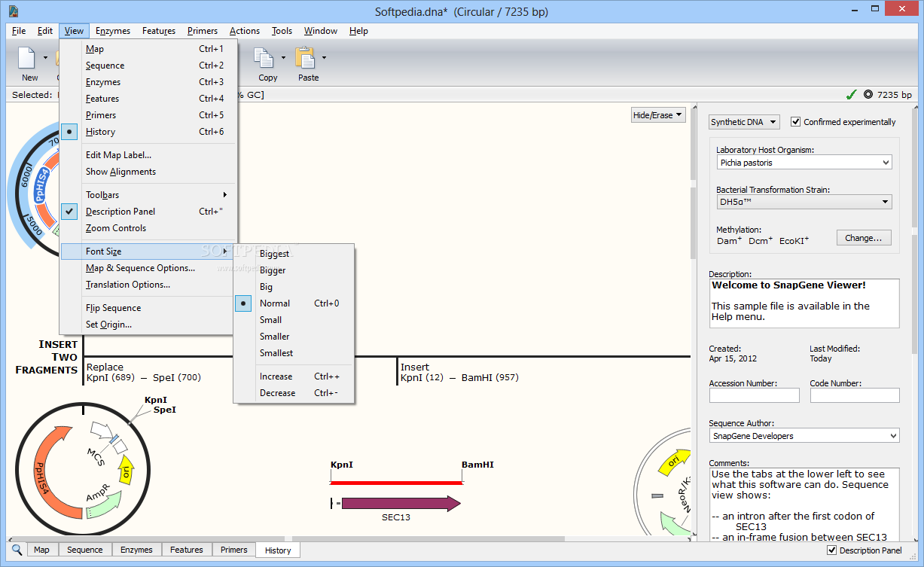Select Map in the View menu
924x567 pixels.
(x=149, y=49)
